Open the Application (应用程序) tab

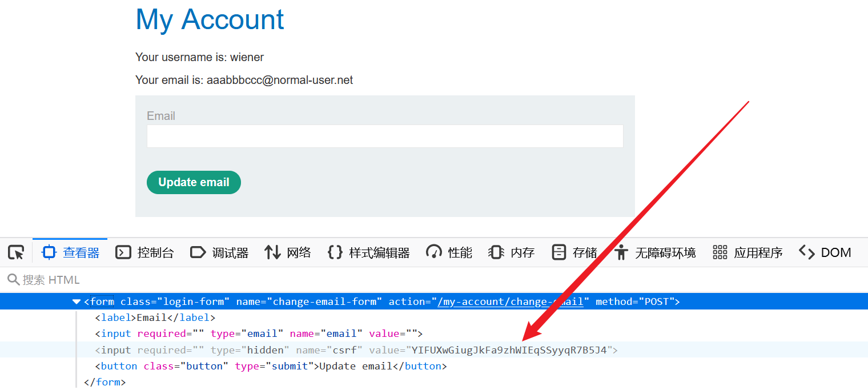coord(748,252)
